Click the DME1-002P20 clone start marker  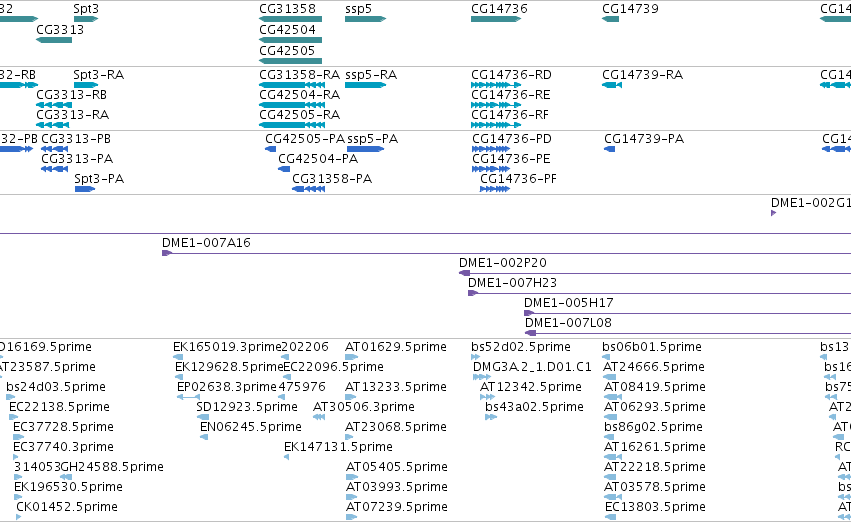click(x=465, y=273)
